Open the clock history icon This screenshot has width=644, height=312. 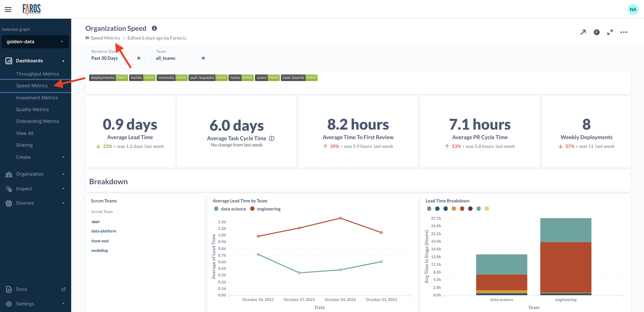(596, 32)
